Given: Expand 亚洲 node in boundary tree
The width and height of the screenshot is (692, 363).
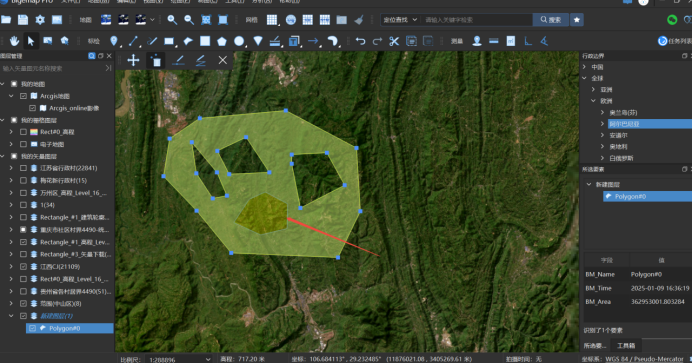Looking at the screenshot, I should pyautogui.click(x=593, y=89).
